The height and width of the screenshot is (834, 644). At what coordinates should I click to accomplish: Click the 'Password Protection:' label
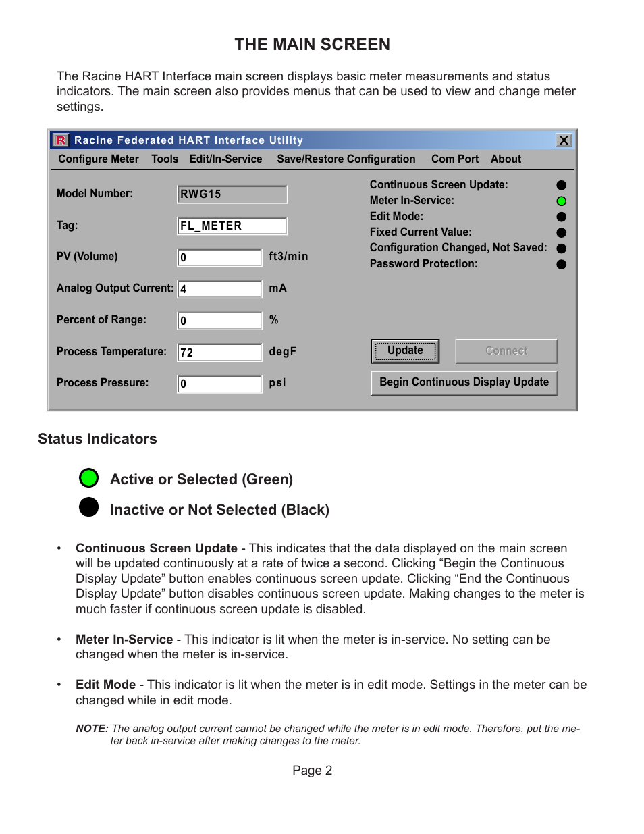click(423, 264)
